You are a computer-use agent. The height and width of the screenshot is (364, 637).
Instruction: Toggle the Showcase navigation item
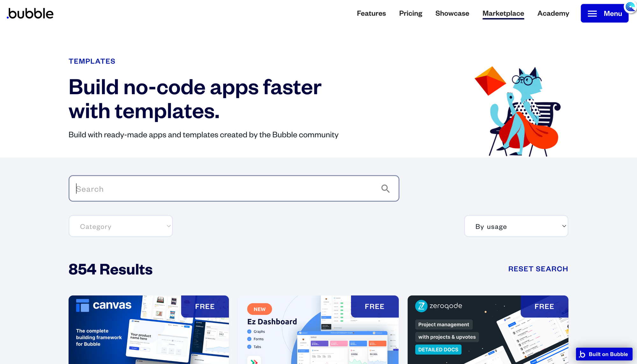(452, 13)
